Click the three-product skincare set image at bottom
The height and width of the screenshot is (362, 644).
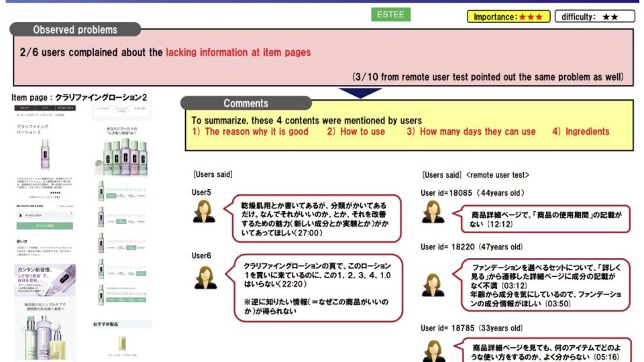pos(45,337)
